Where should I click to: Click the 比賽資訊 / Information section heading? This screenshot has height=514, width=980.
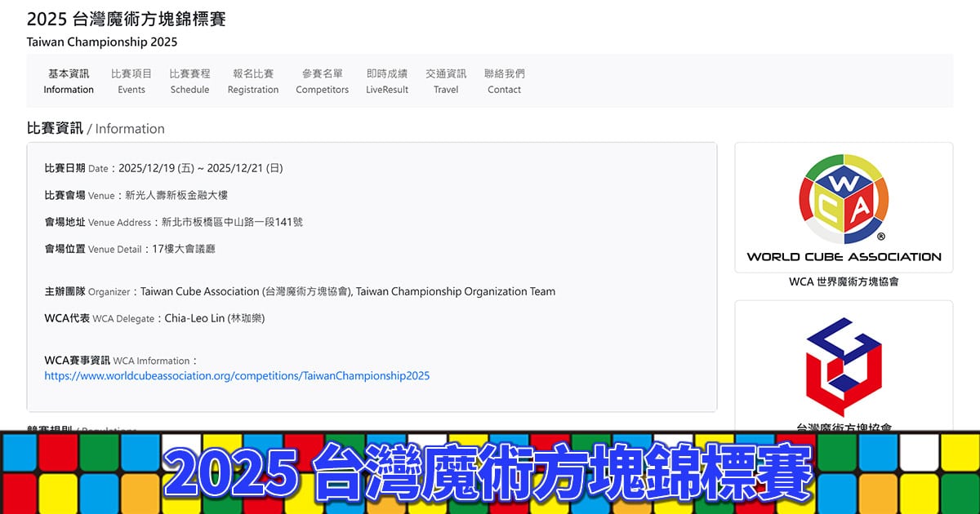tap(96, 128)
